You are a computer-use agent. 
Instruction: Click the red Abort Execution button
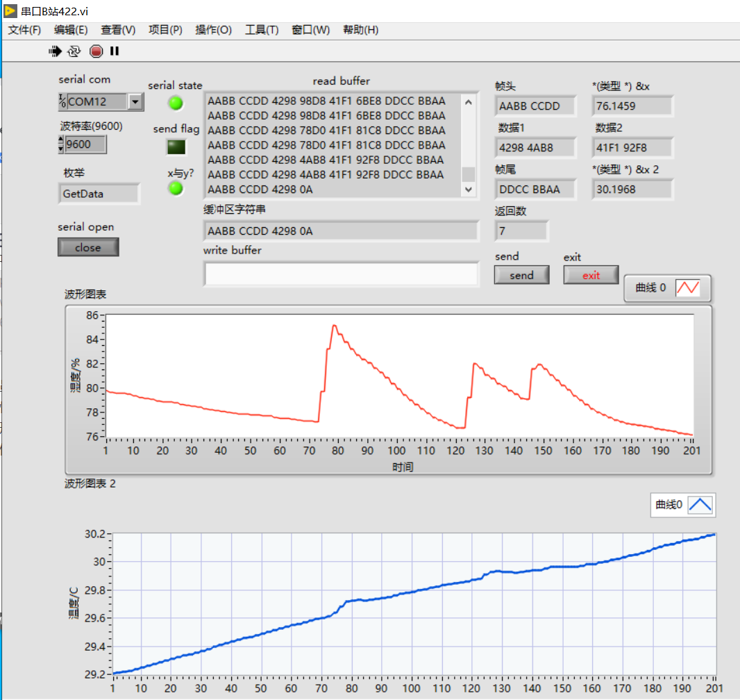coord(96,51)
